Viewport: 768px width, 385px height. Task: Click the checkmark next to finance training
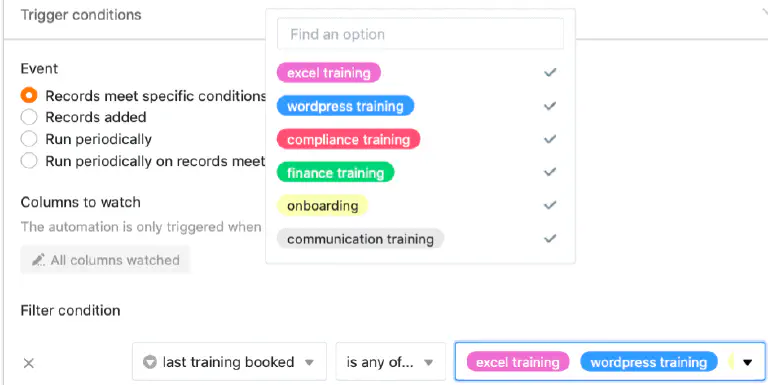pyautogui.click(x=550, y=172)
